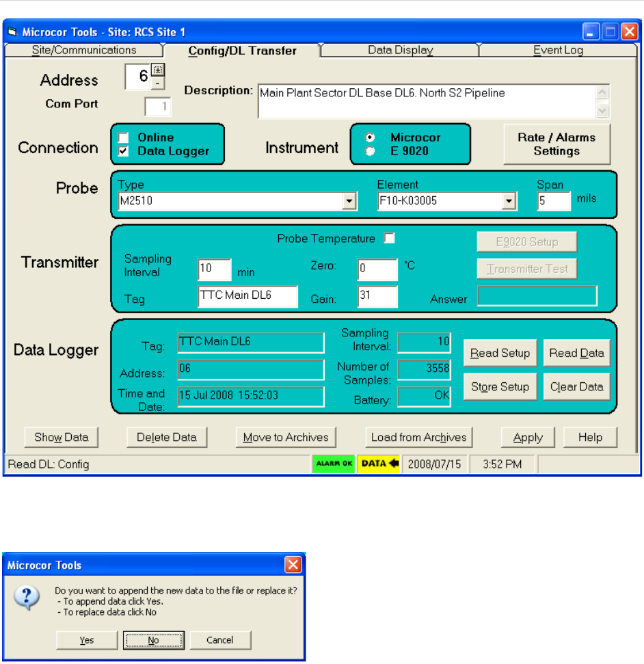Click the 'Read DL: Config' status text
This screenshot has height=664, width=644.
click(x=49, y=464)
